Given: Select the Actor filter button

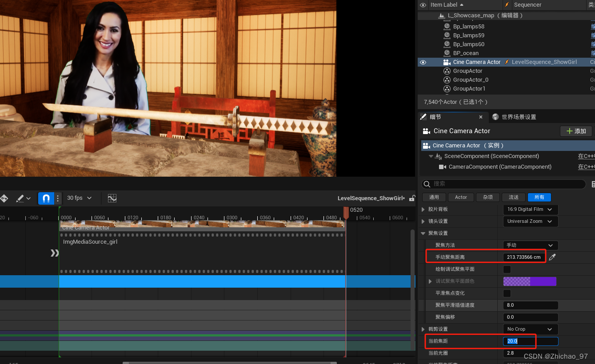Looking at the screenshot, I should tap(461, 197).
